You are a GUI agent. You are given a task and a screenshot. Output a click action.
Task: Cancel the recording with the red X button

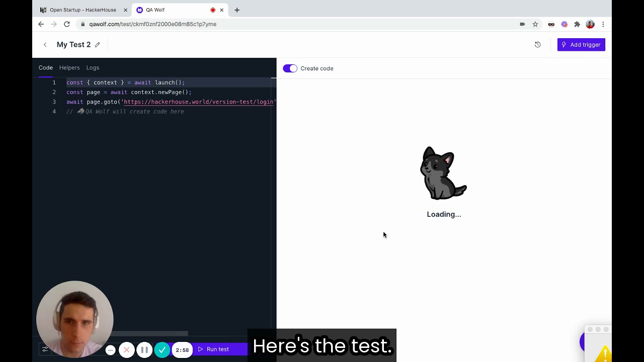point(127,350)
